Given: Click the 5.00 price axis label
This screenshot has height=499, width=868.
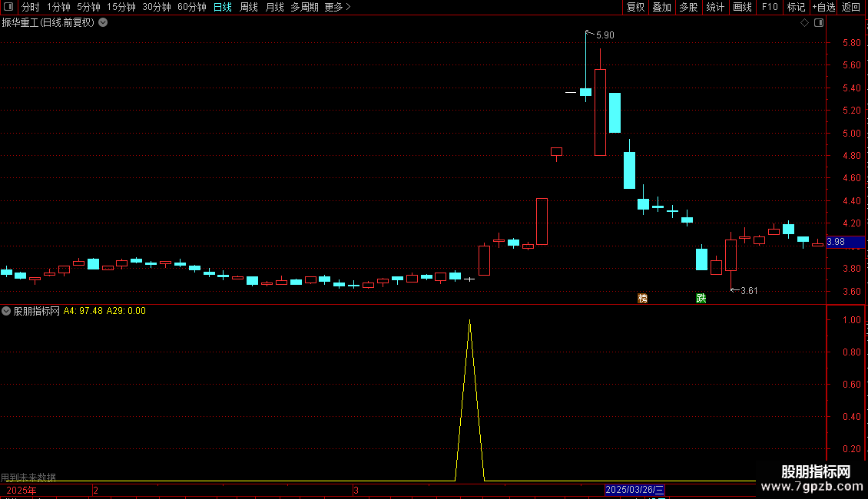Looking at the screenshot, I should point(851,134).
